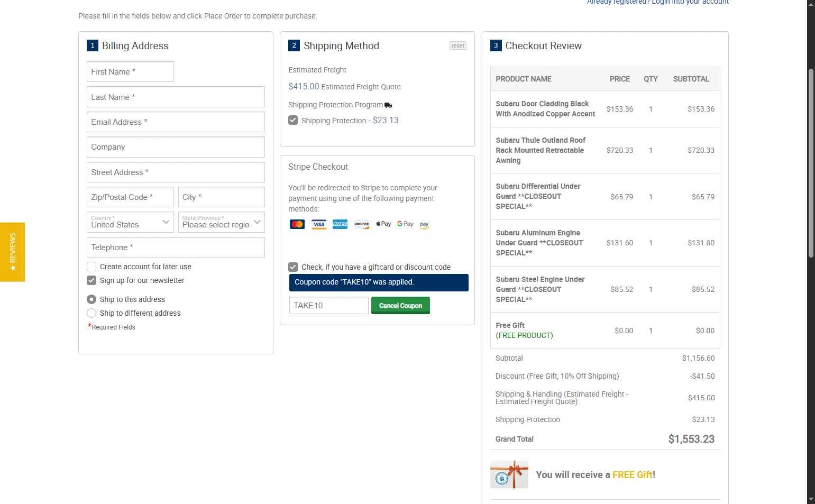Click Subaru Steel Engine Under Guard name
Image resolution: width=815 pixels, height=504 pixels.
[x=540, y=289]
